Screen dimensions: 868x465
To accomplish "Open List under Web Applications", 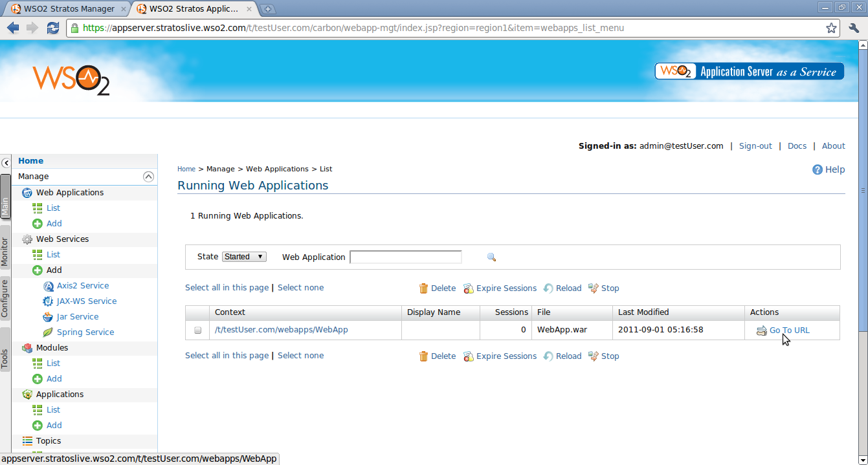I will click(x=53, y=208).
